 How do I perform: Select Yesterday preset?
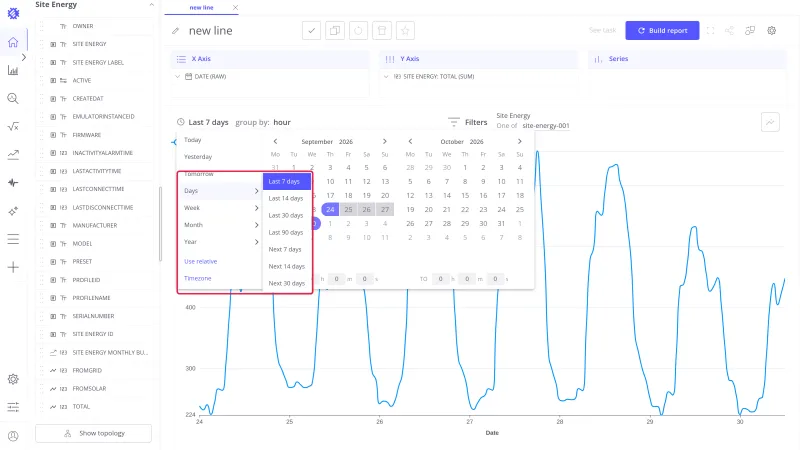coord(198,157)
